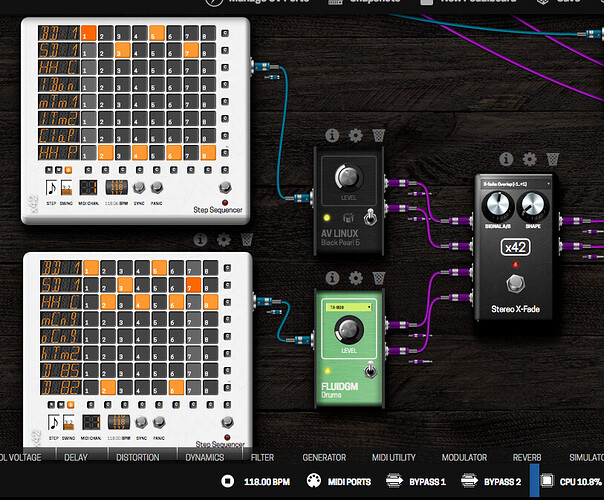Switch to the FILTER plugin category
Screen dimensions: 604x500
click(x=262, y=457)
